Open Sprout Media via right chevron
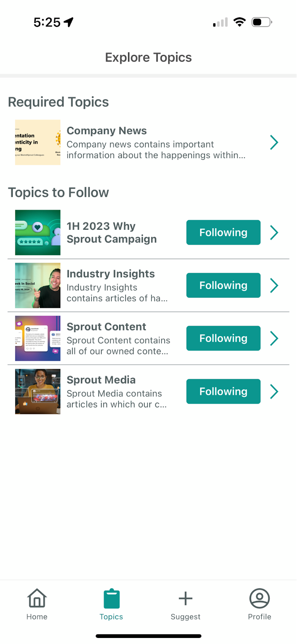Image resolution: width=297 pixels, height=644 pixels. click(274, 391)
